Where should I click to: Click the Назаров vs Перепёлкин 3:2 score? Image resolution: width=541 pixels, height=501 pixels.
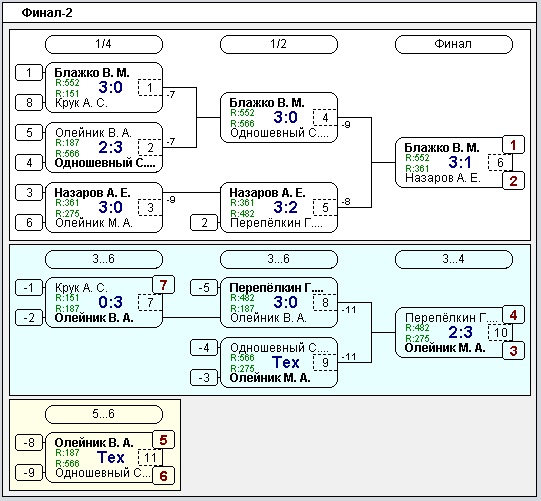(285, 207)
